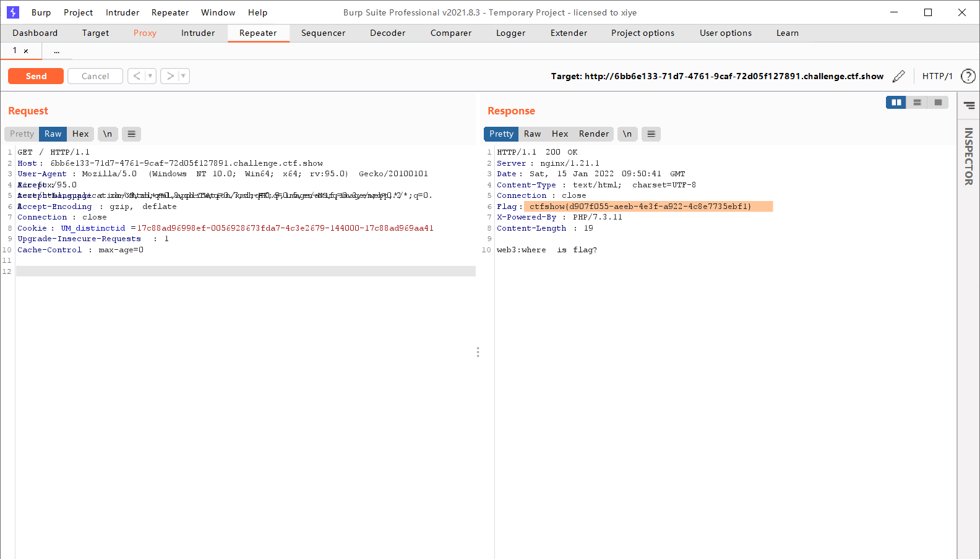980x559 pixels.
Task: Select Raw view in Response panel
Action: coord(533,134)
